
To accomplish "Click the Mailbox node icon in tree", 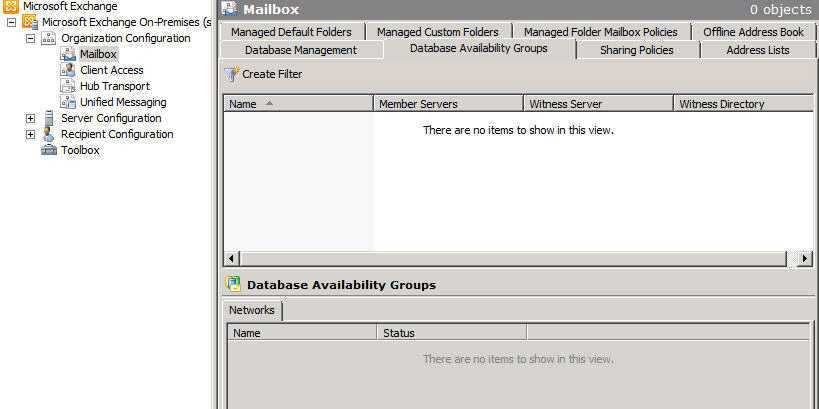I will click(68, 54).
